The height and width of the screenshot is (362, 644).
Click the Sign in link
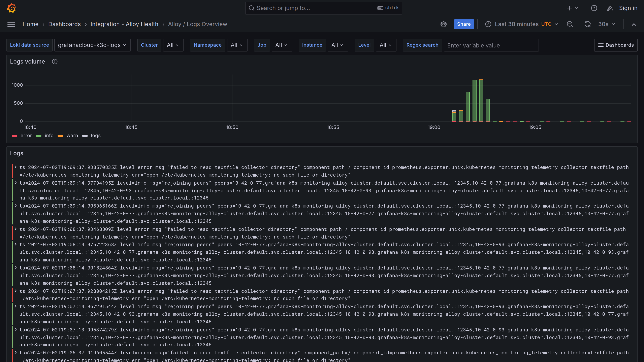[628, 8]
